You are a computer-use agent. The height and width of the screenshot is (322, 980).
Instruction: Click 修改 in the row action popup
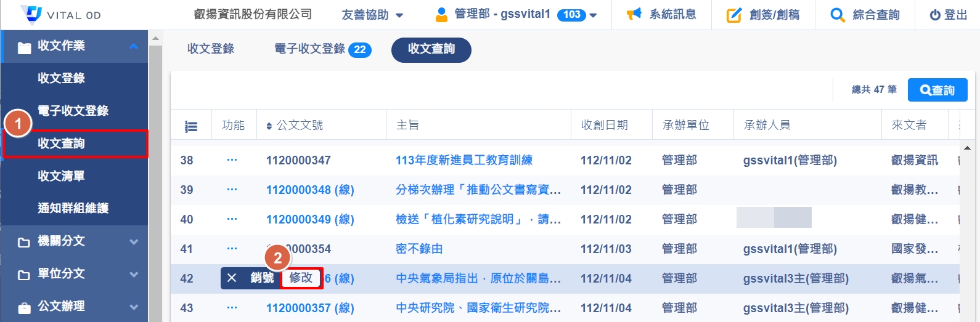301,278
